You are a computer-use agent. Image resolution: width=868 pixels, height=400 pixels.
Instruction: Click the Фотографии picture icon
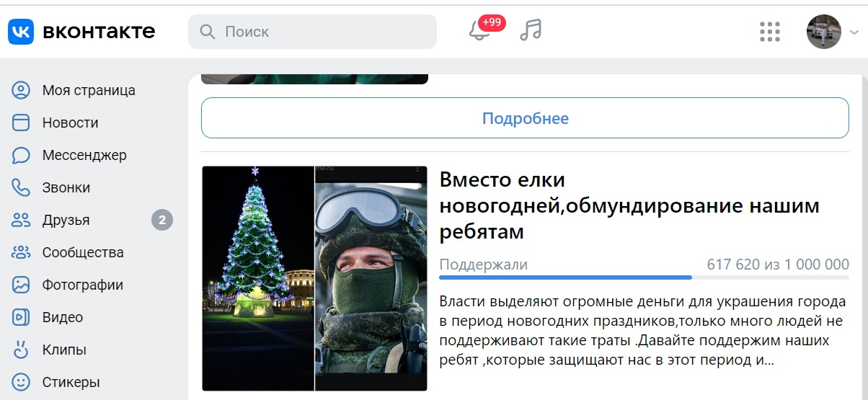21,285
